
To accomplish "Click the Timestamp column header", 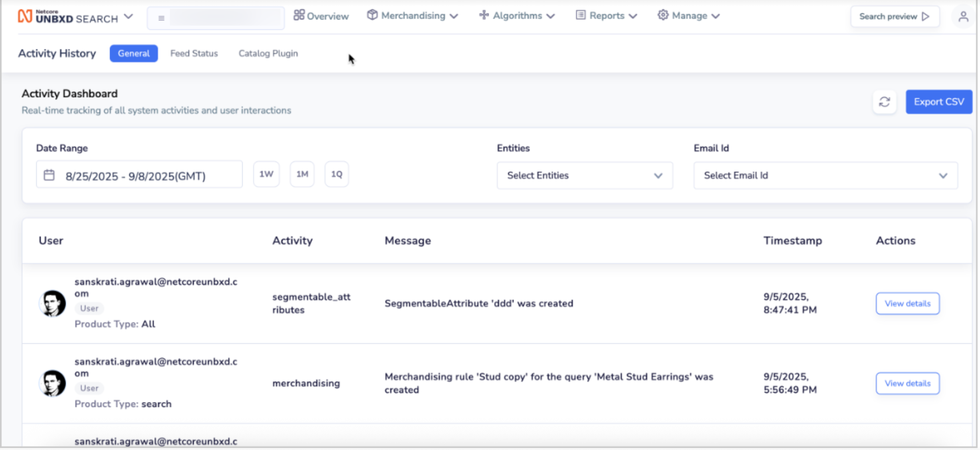I will pos(792,241).
